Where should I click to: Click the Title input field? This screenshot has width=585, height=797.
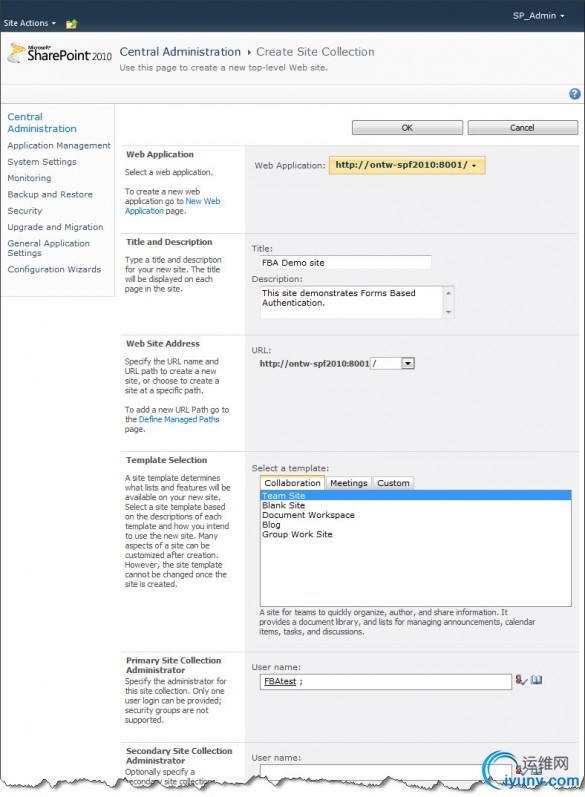345,262
